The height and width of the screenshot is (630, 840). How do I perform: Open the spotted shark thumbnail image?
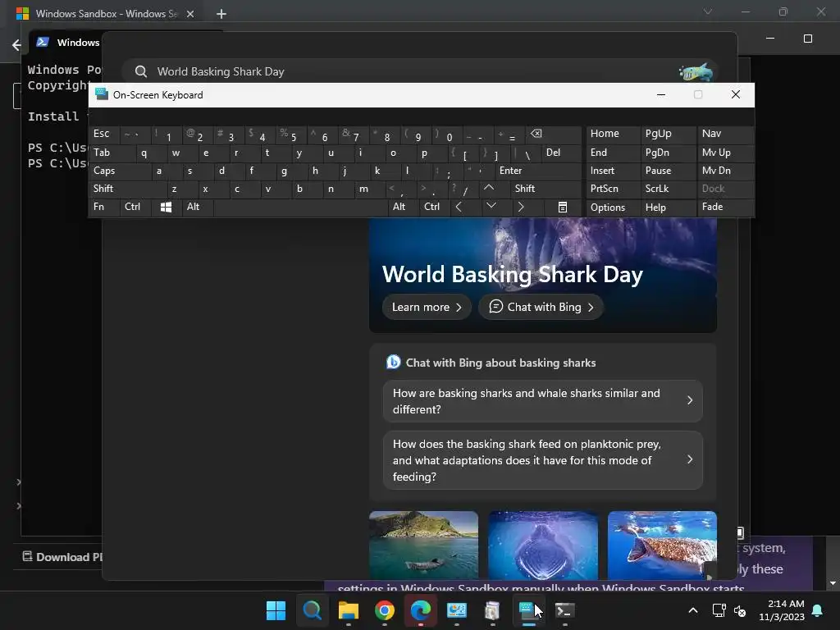[662, 545]
